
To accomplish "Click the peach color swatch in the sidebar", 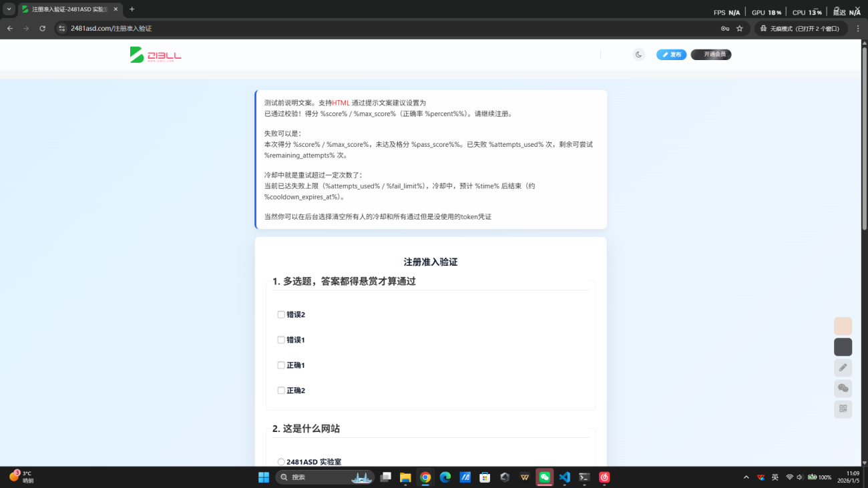I will [x=843, y=326].
